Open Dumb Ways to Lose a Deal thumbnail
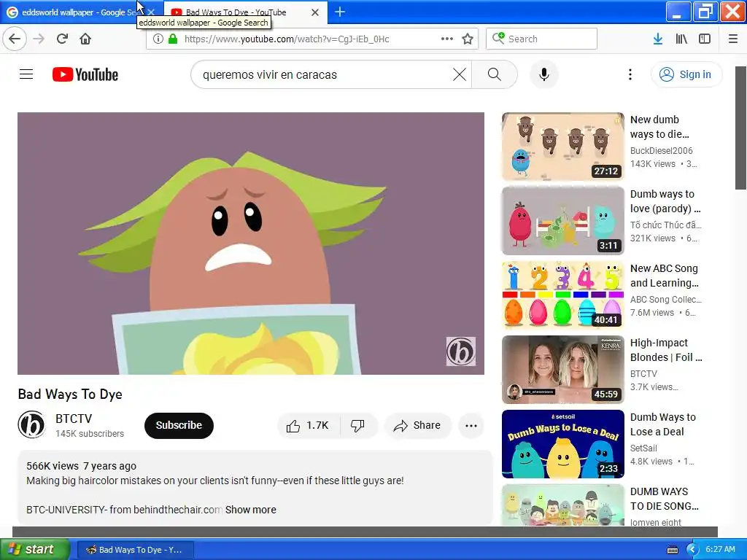747x560 pixels. 562,444
